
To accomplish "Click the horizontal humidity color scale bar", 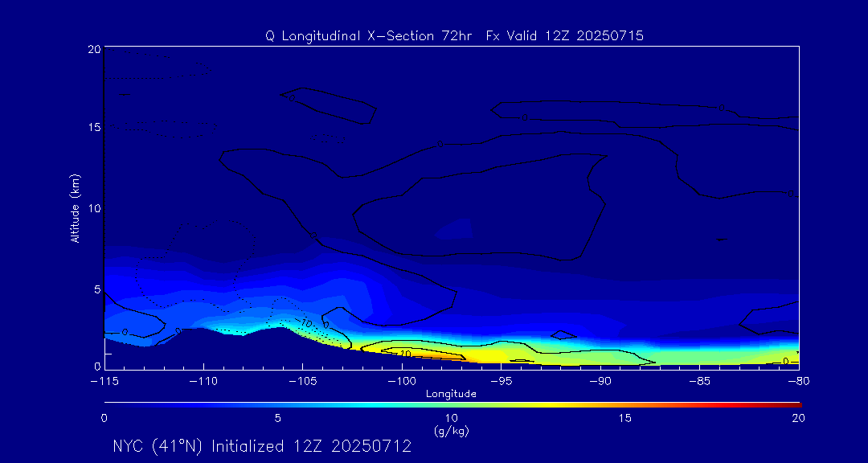I will click(x=452, y=405).
